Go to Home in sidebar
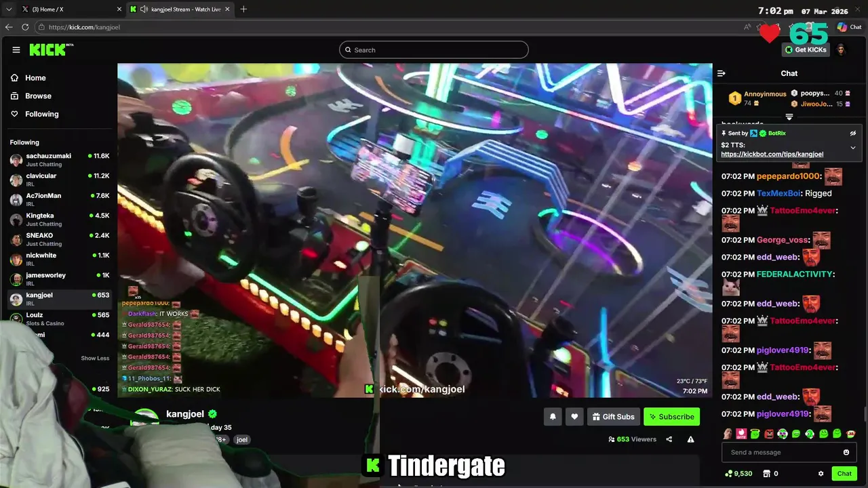 click(x=35, y=78)
